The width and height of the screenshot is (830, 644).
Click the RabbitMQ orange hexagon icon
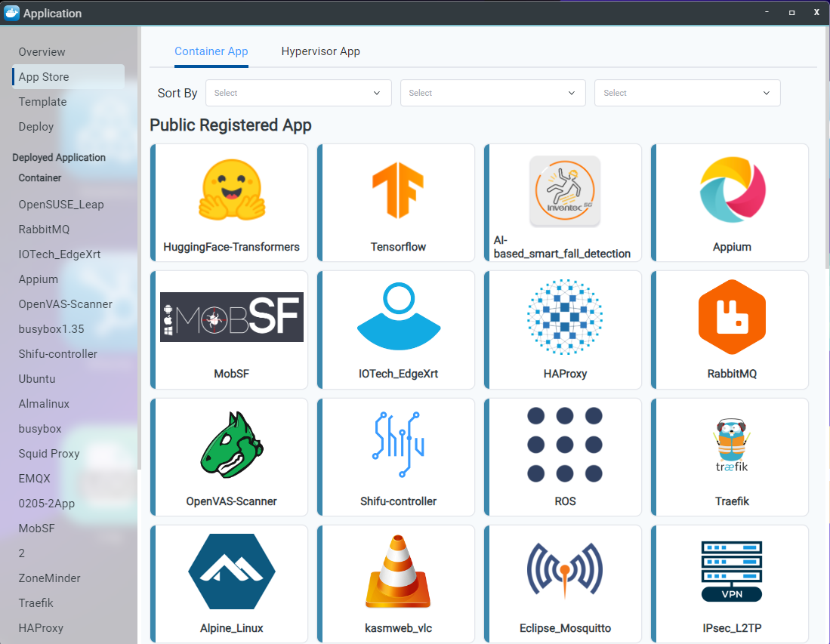[732, 316]
